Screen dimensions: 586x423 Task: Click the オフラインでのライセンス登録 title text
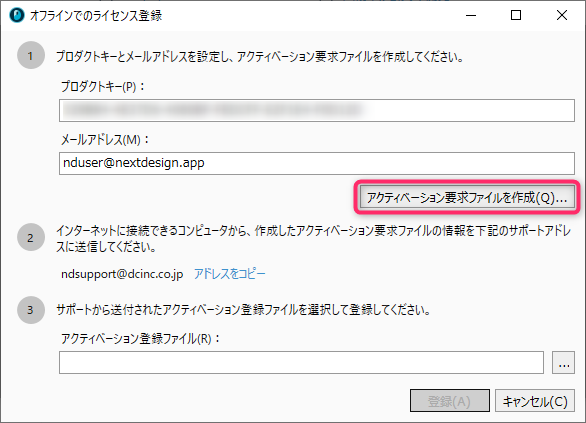[96, 16]
